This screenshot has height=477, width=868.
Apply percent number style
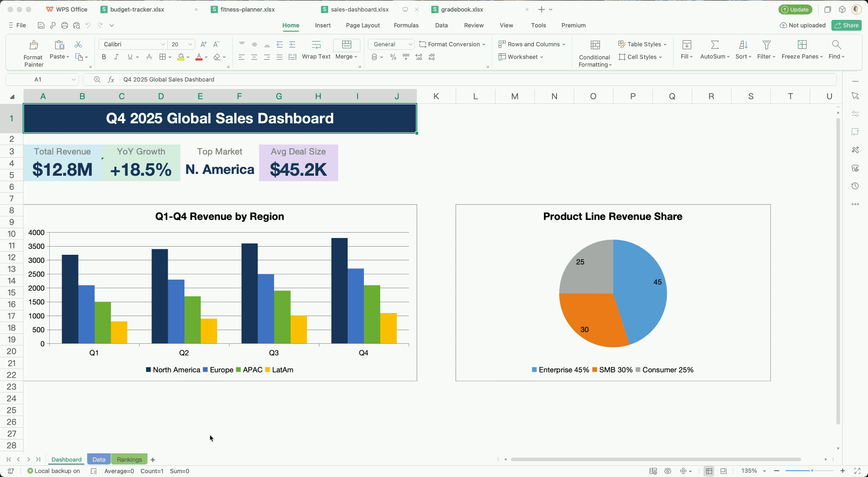click(x=393, y=57)
